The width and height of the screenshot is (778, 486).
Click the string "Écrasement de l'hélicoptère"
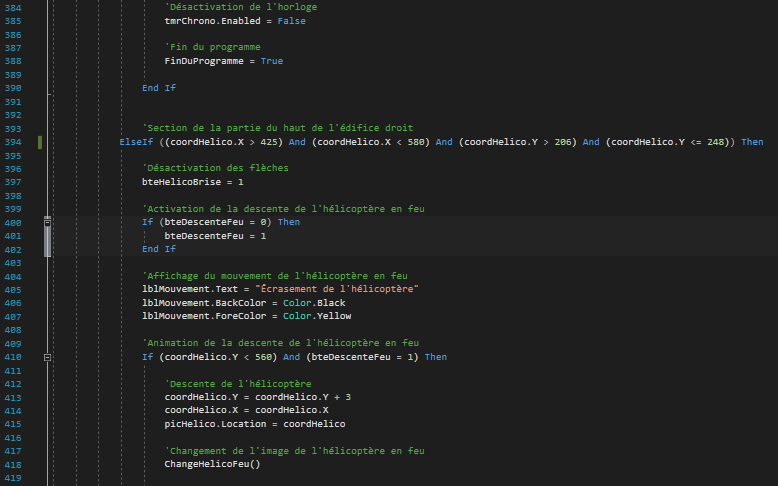pos(337,289)
